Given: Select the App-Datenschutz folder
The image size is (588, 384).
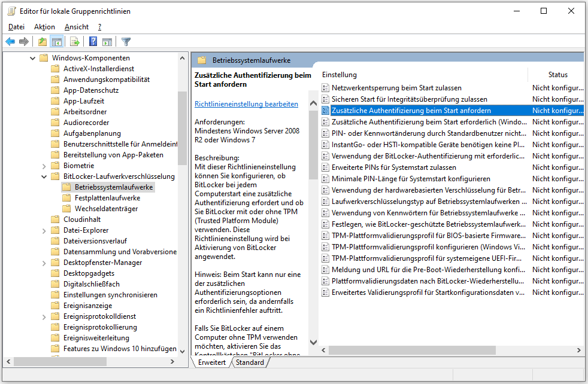Looking at the screenshot, I should pyautogui.click(x=91, y=90).
